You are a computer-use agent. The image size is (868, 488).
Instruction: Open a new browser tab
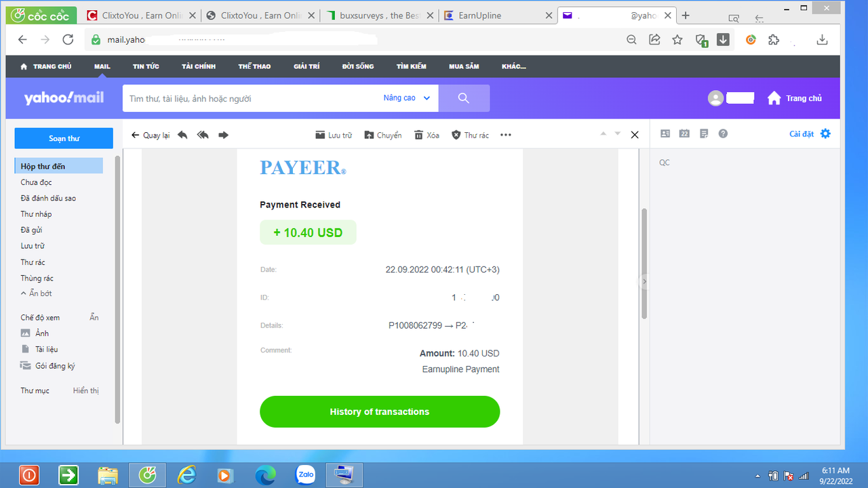pyautogui.click(x=686, y=16)
